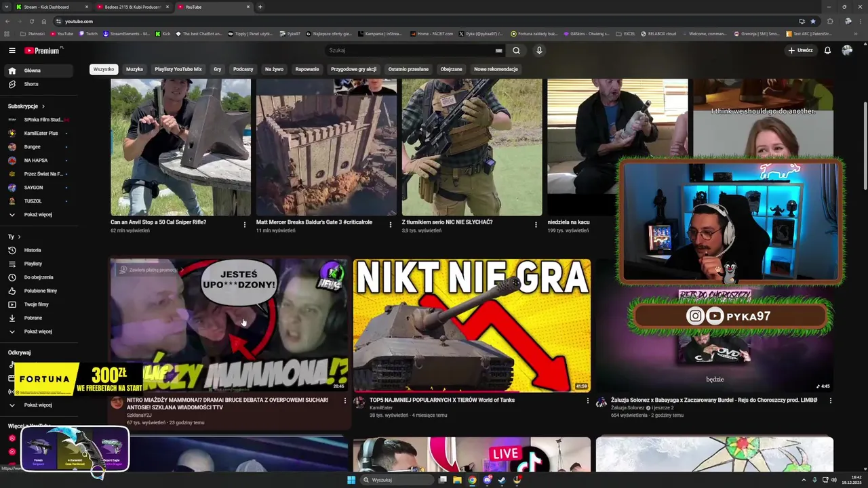Select Playlisty YouTube Mix chip
This screenshot has height=488, width=868.
click(178, 69)
